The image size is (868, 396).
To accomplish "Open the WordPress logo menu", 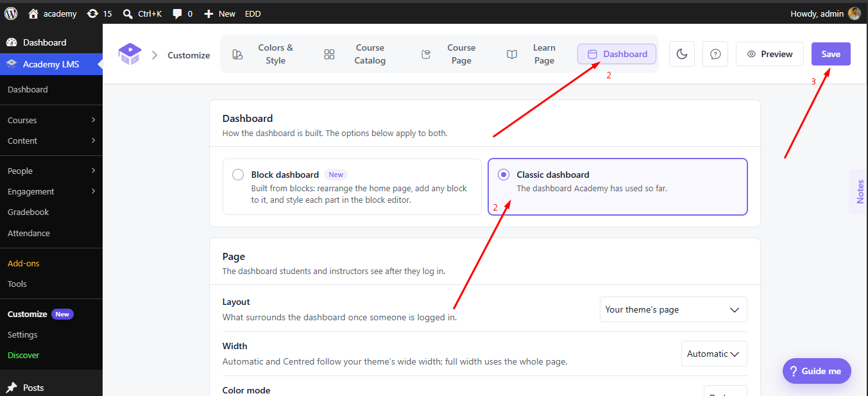I will click(x=11, y=13).
